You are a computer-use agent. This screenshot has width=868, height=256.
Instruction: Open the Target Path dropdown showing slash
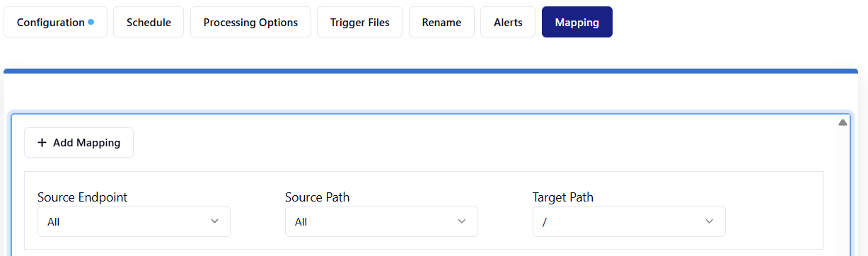(629, 221)
